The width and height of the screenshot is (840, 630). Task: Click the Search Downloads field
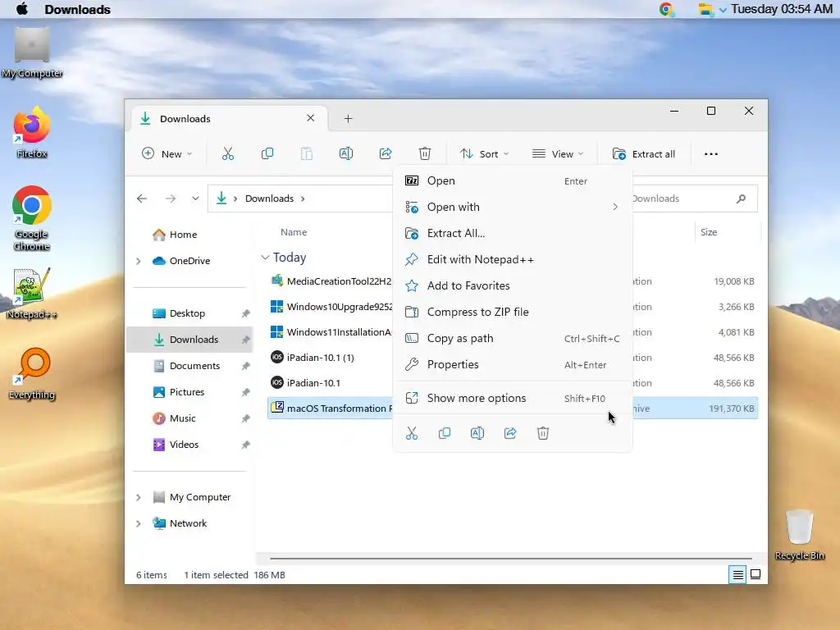(695, 199)
